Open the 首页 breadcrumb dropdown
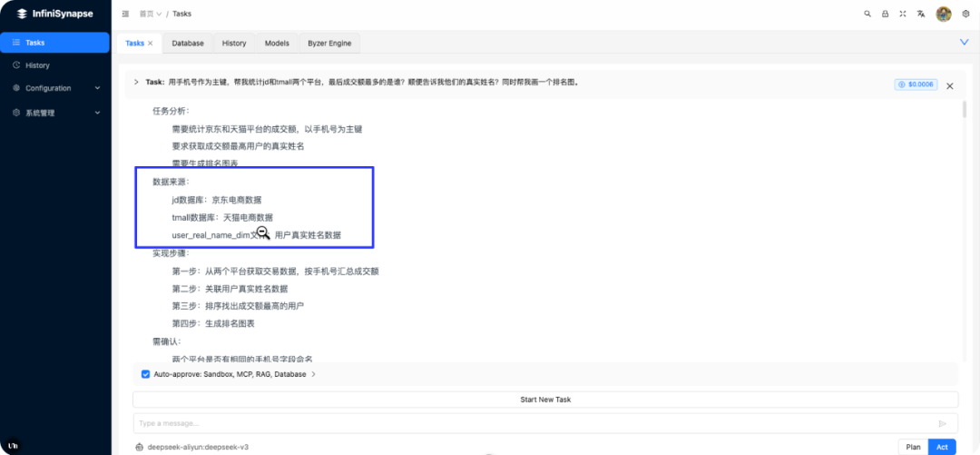 (150, 13)
